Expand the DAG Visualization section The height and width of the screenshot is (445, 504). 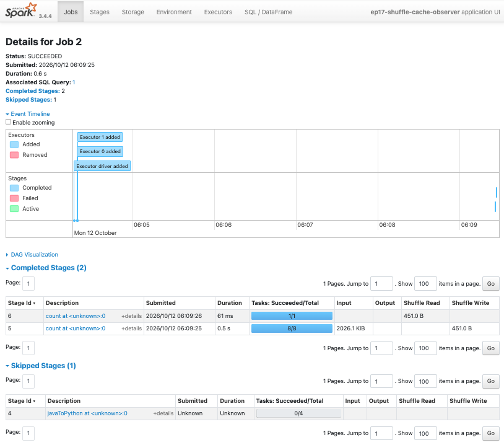pyautogui.click(x=32, y=255)
